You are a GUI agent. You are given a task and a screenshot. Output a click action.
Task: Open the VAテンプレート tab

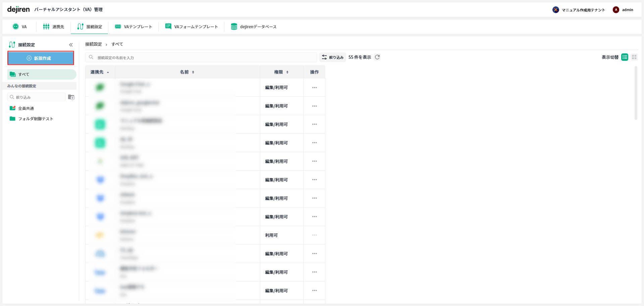coord(133,27)
